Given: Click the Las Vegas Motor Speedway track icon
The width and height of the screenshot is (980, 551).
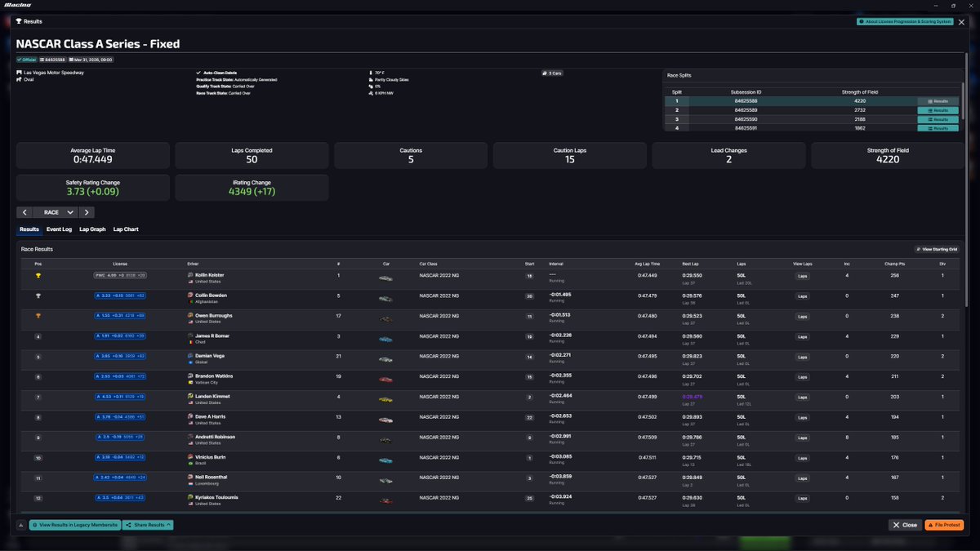Looking at the screenshot, I should [19, 73].
